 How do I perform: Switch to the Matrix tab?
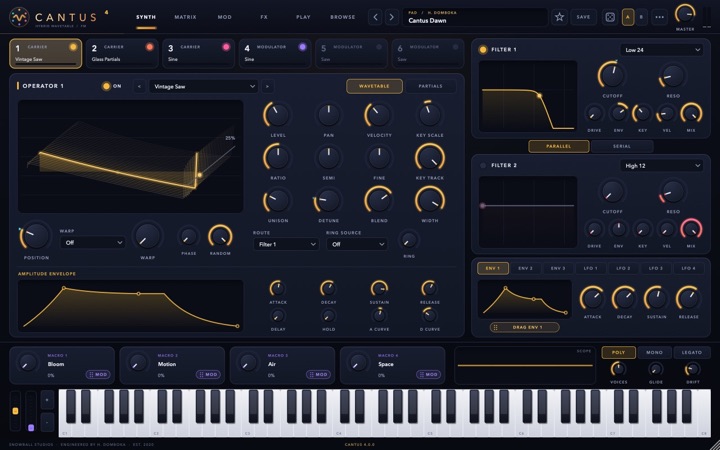coord(185,17)
